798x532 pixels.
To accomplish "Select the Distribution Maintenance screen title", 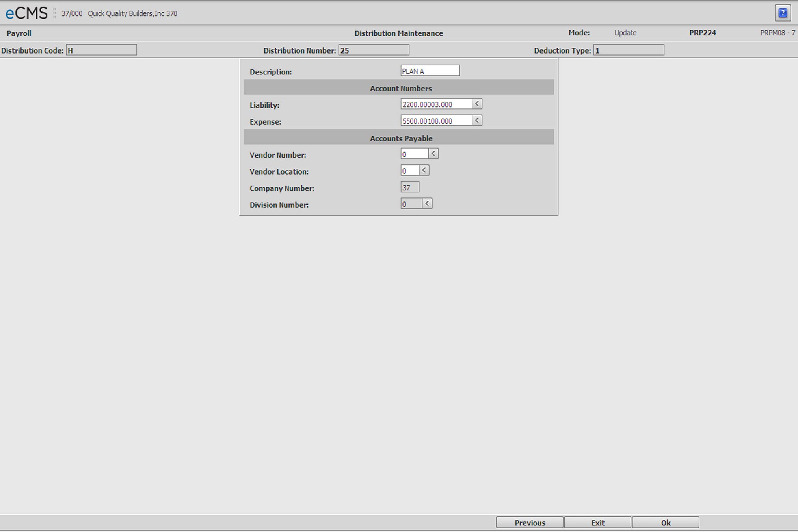I will pyautogui.click(x=399, y=33).
